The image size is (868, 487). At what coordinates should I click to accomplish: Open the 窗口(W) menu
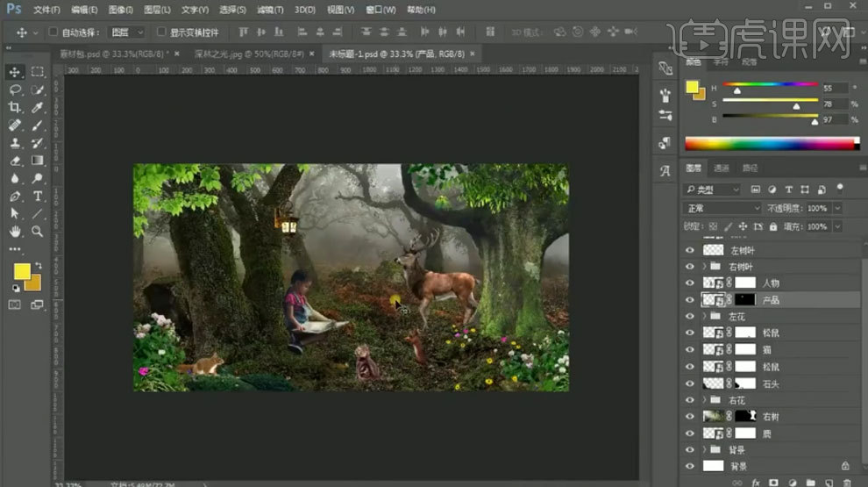381,10
